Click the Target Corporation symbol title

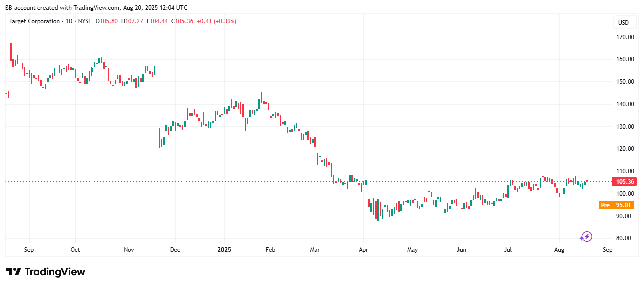point(35,21)
